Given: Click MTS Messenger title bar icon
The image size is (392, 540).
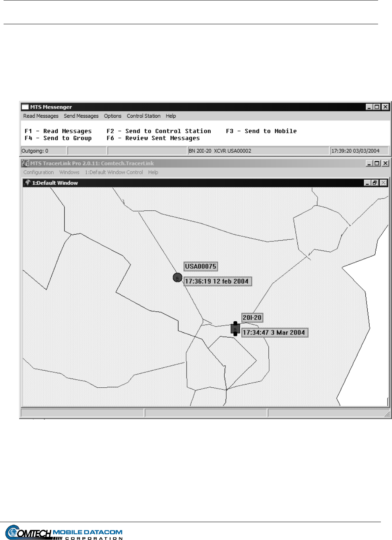Looking at the screenshot, I should coord(25,107).
